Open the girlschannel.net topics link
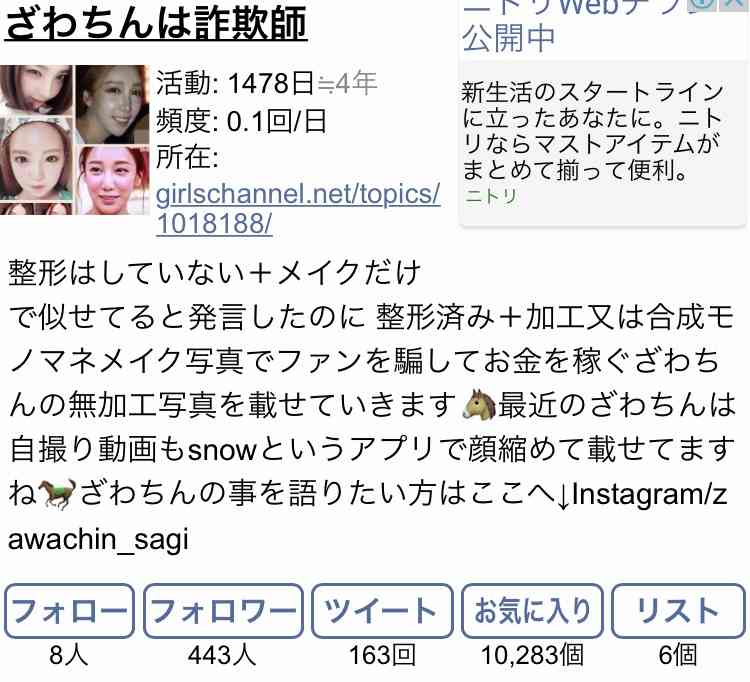Image resolution: width=750 pixels, height=682 pixels. click(x=298, y=208)
